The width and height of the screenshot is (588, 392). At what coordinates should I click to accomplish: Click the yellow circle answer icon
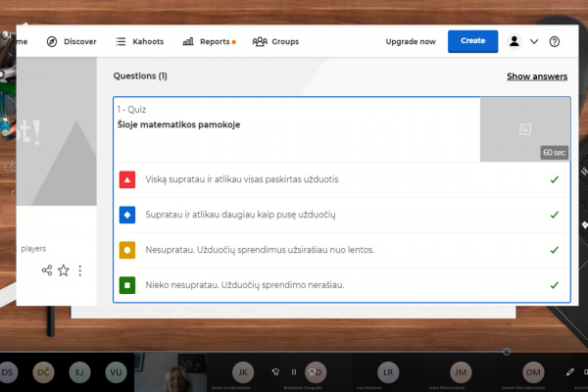click(127, 250)
